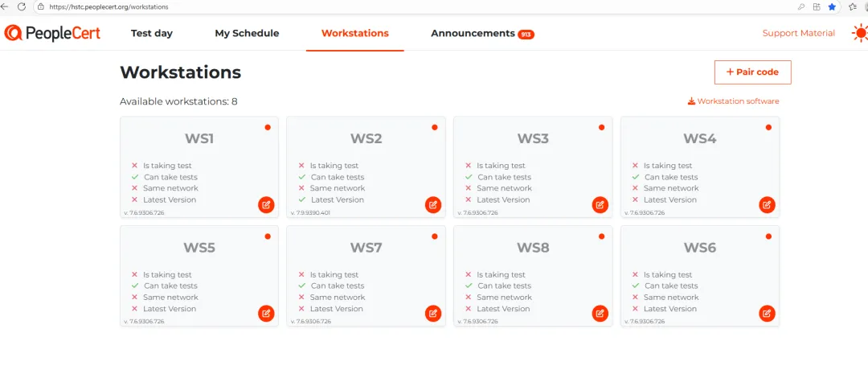Reload the page in browser

21,6
